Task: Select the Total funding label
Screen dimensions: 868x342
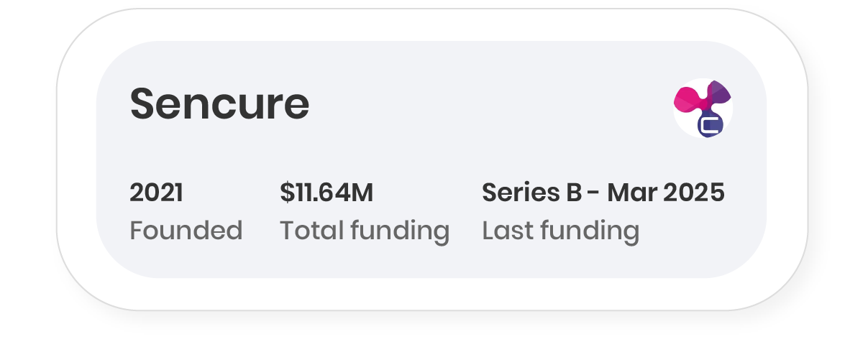Action: click(364, 231)
